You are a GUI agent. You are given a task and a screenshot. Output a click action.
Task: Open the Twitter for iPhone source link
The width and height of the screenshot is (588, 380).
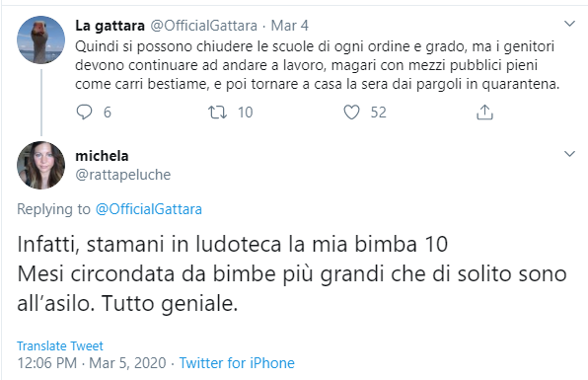237,363
